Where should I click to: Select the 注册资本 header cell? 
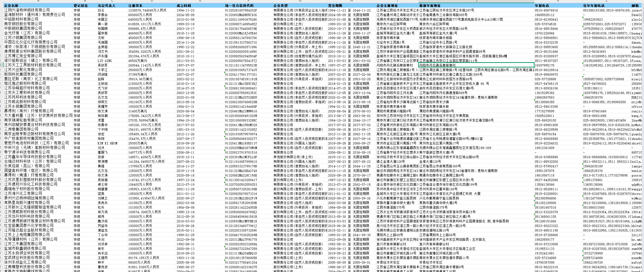pyautogui.click(x=135, y=6)
